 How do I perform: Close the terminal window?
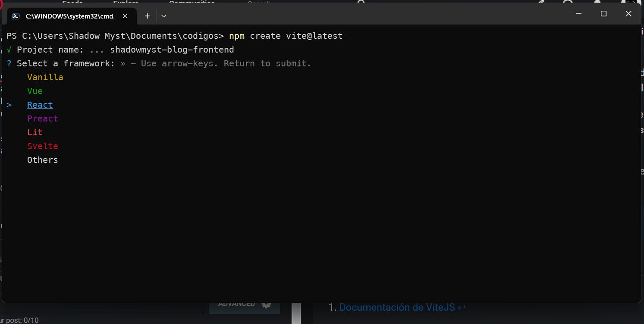pyautogui.click(x=628, y=14)
